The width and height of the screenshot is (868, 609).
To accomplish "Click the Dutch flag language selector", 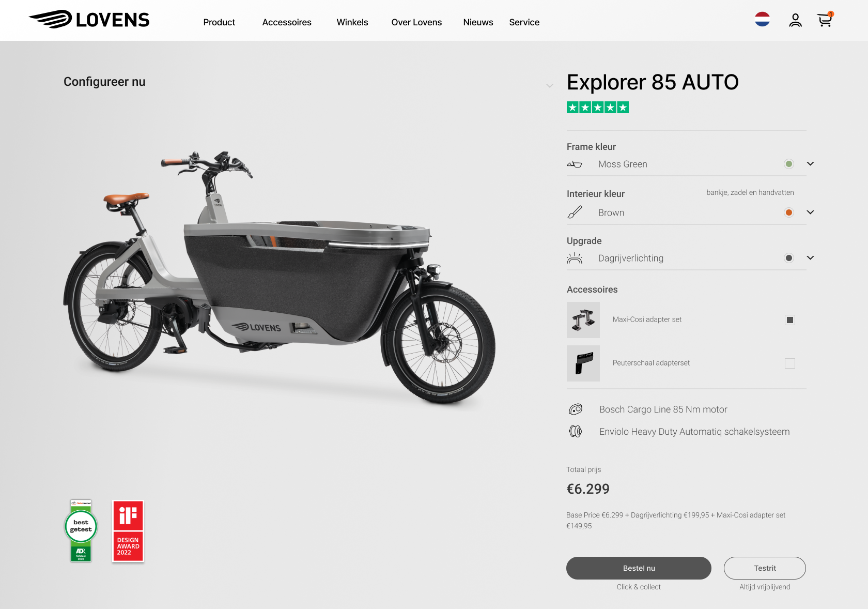I will (x=762, y=20).
